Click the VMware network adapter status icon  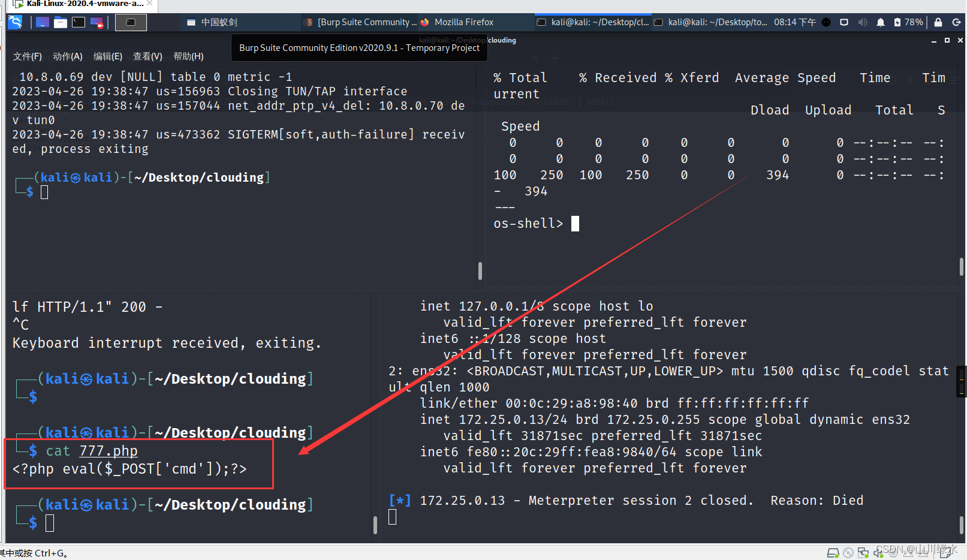pos(863,553)
